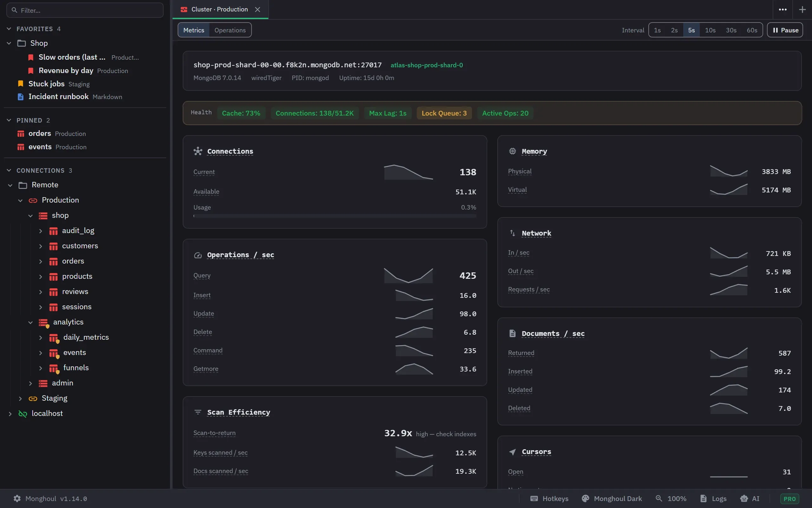
Task: Click the settings gear icon beside Monghoul version
Action: [x=17, y=498]
